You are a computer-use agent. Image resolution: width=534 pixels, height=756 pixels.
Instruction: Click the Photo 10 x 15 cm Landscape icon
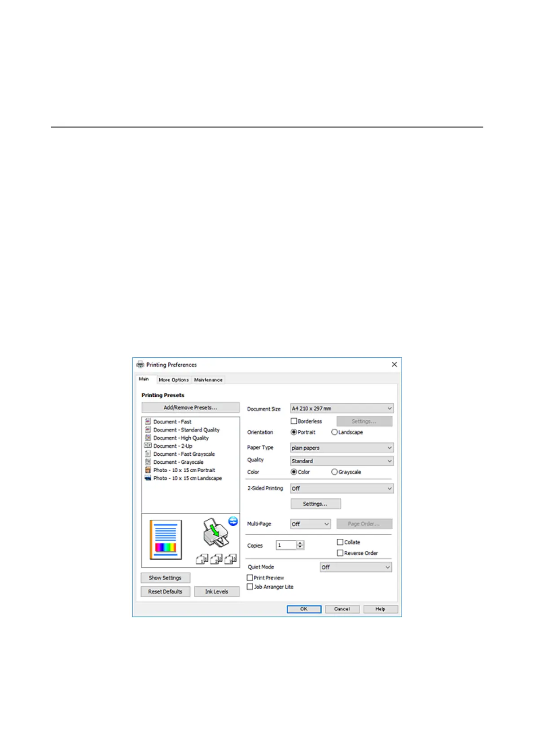point(148,478)
